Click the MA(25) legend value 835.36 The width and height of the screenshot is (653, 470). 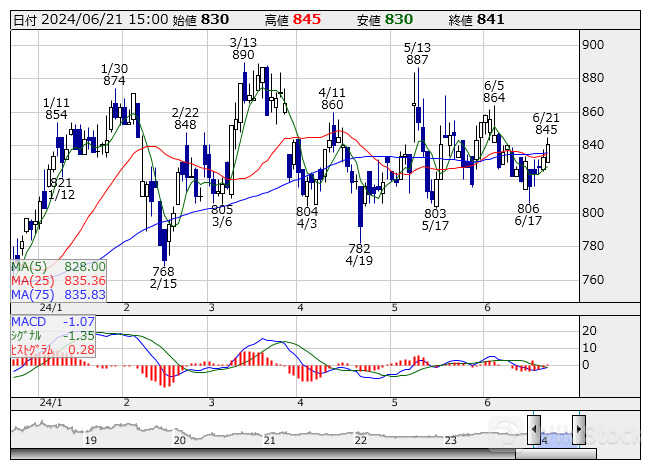coord(85,281)
